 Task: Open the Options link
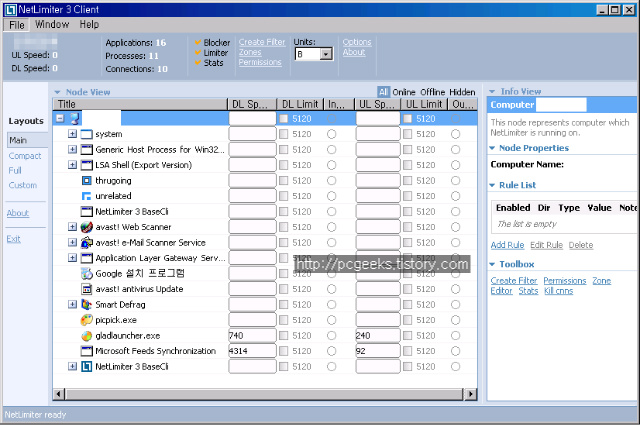coord(357,42)
